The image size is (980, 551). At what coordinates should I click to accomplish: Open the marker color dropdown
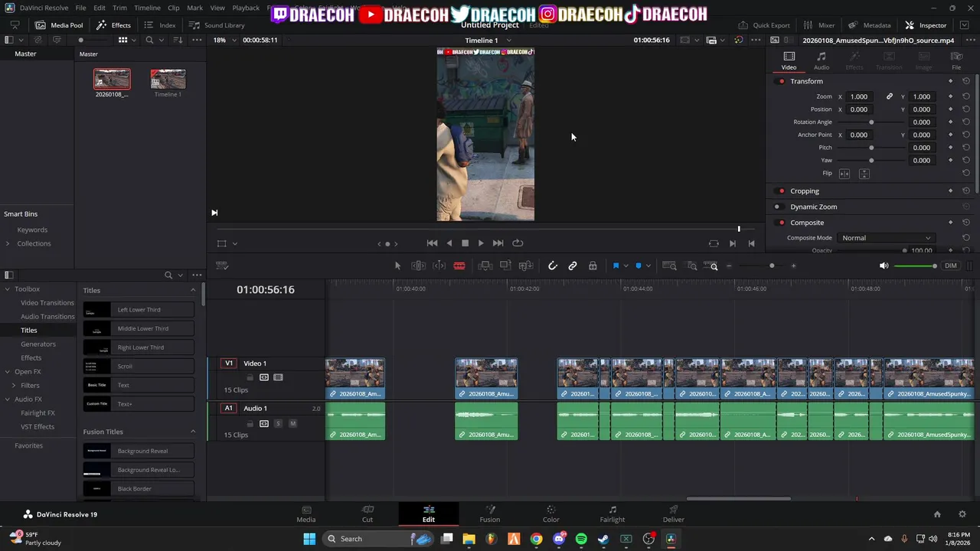pyautogui.click(x=648, y=266)
